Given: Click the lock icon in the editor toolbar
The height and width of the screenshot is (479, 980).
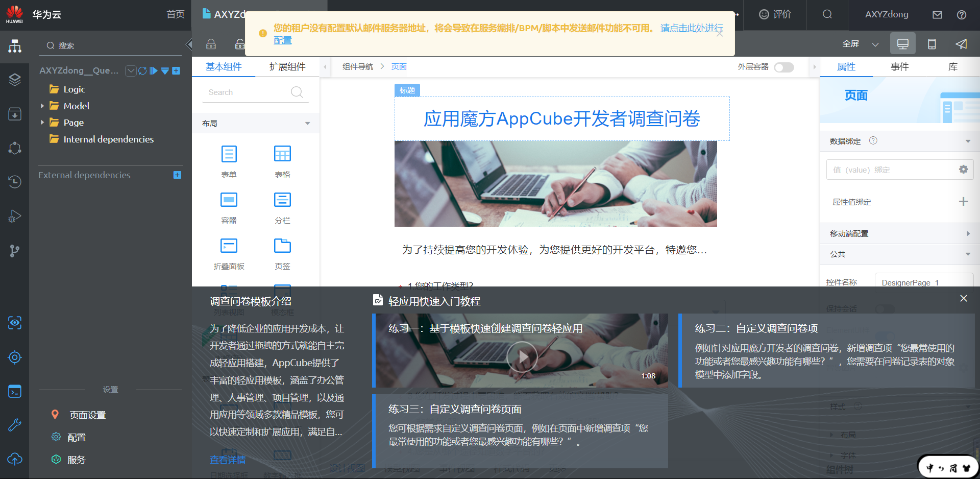Looking at the screenshot, I should pyautogui.click(x=211, y=44).
